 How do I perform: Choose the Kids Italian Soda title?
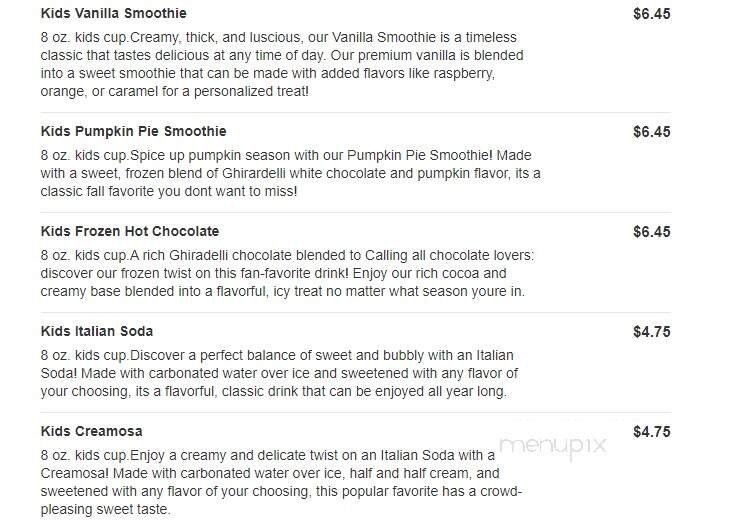(x=97, y=331)
